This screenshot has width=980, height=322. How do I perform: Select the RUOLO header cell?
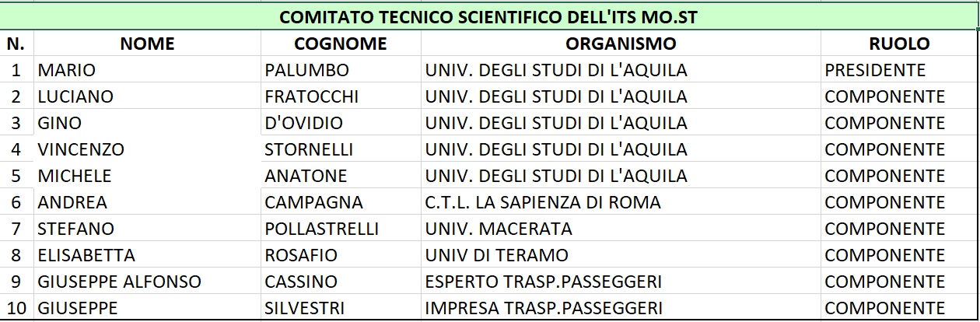pos(899,44)
